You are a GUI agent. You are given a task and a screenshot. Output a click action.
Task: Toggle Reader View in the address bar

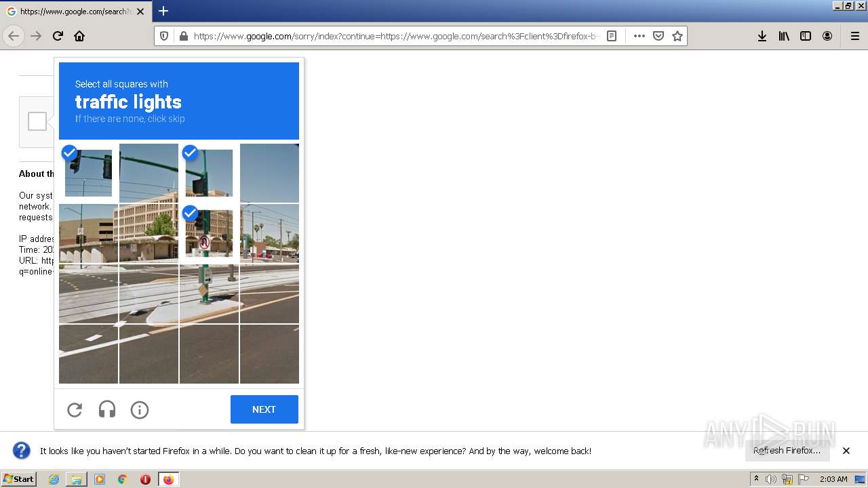[612, 36]
